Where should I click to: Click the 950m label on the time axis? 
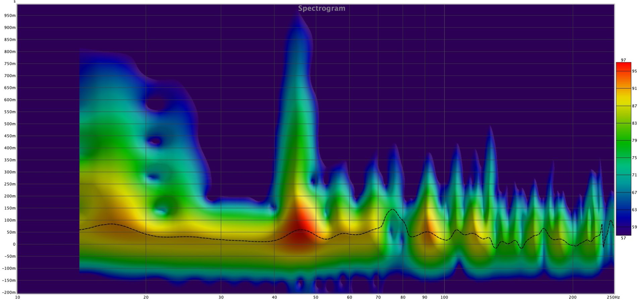[10, 16]
